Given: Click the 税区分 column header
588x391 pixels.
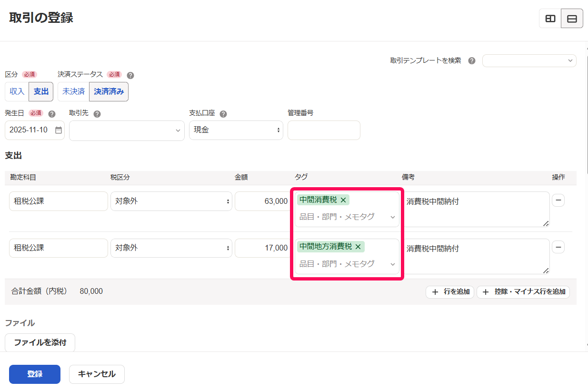Looking at the screenshot, I should [x=120, y=177].
